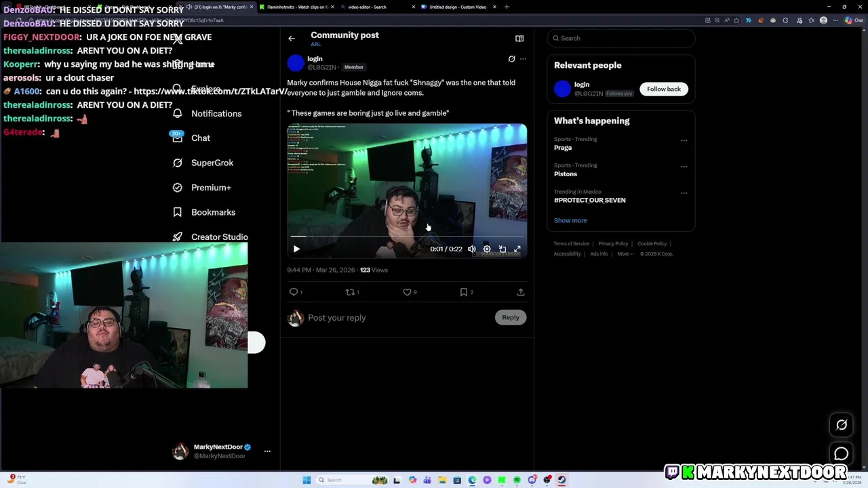Play the video in the post
868x488 pixels.
pos(296,249)
